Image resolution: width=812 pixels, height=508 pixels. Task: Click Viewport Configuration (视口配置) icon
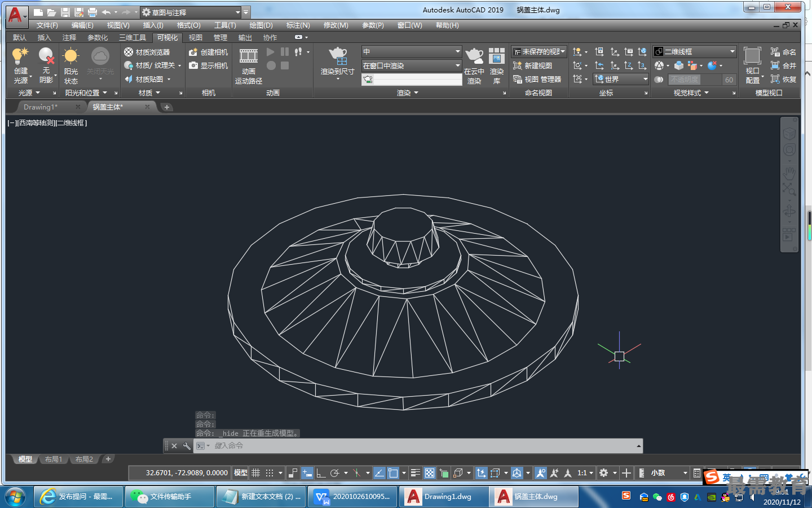point(752,56)
